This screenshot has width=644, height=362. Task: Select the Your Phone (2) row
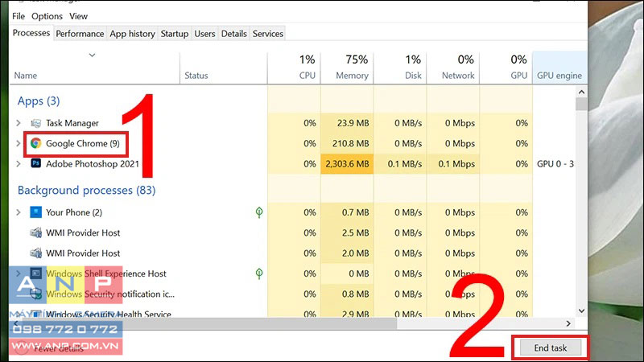pos(293,212)
